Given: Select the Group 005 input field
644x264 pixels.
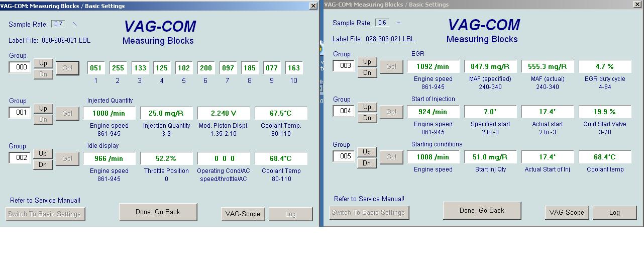Looking at the screenshot, I should [344, 156].
